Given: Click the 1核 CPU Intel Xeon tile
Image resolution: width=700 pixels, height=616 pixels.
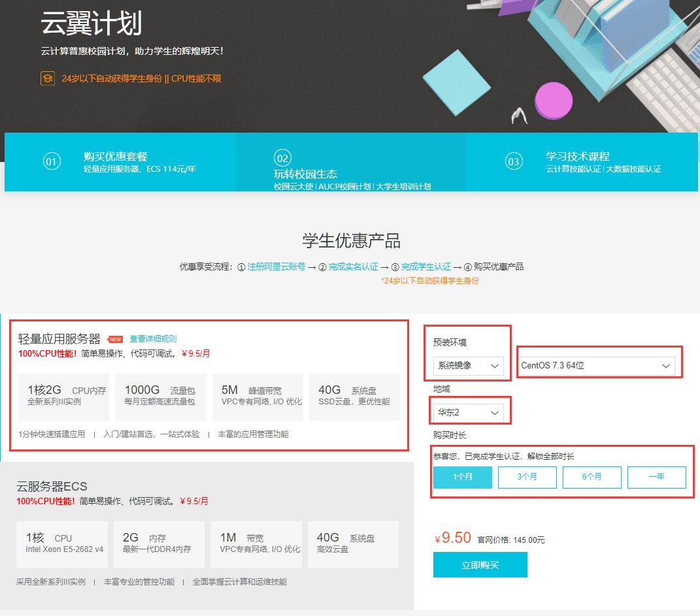Looking at the screenshot, I should click(x=62, y=544).
